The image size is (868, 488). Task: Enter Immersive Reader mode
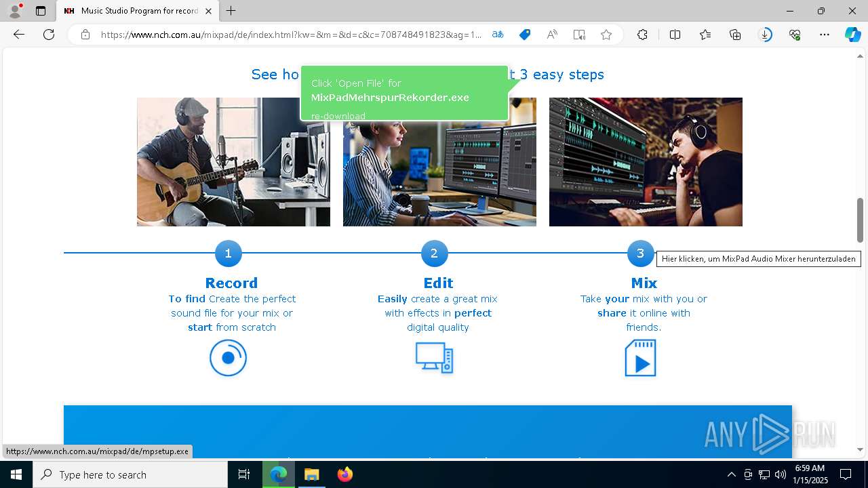click(x=579, y=35)
